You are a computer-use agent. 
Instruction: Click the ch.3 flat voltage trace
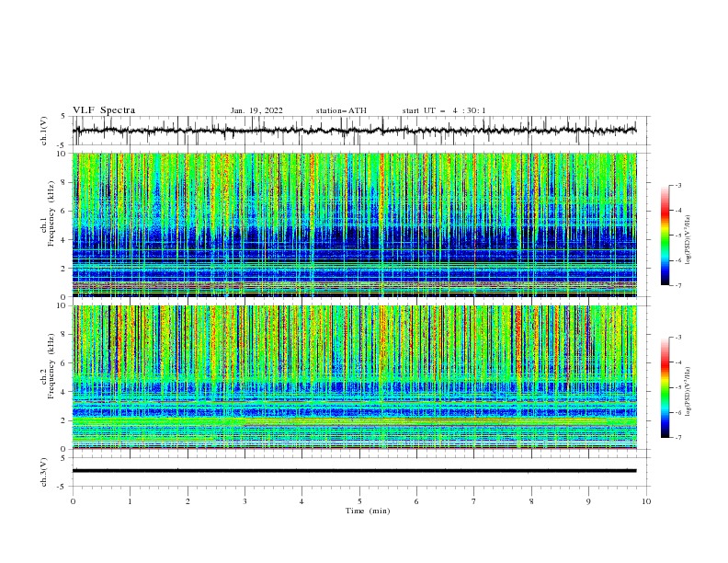point(354,471)
